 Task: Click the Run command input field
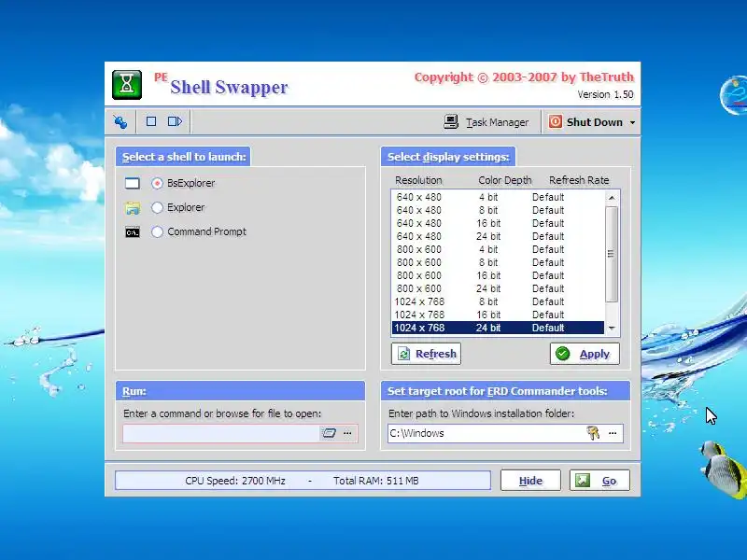point(220,433)
